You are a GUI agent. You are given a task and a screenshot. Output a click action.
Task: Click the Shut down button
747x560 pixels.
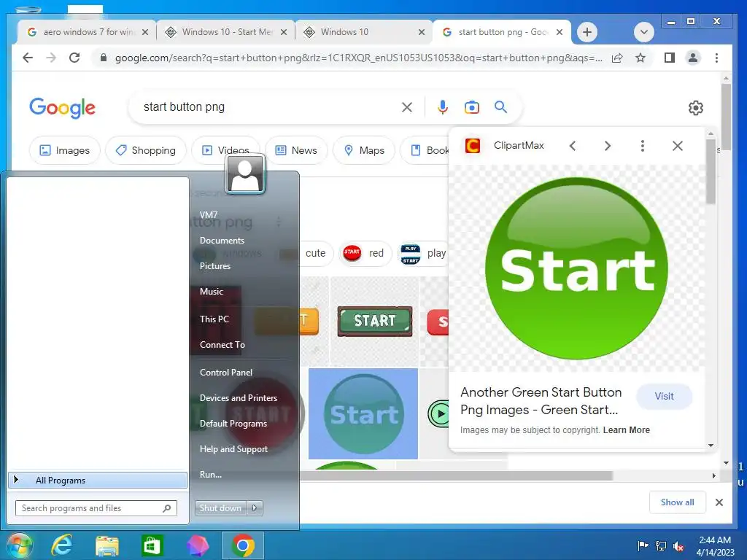point(220,508)
